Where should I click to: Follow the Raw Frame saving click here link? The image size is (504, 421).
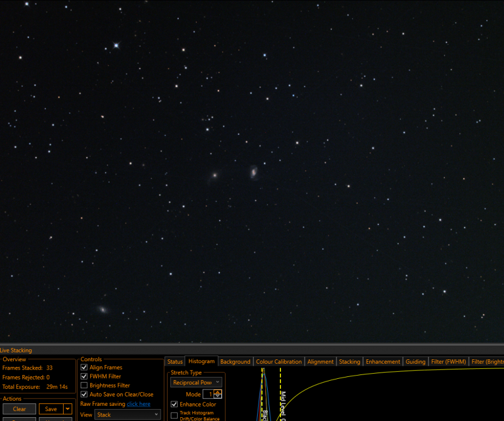(139, 404)
